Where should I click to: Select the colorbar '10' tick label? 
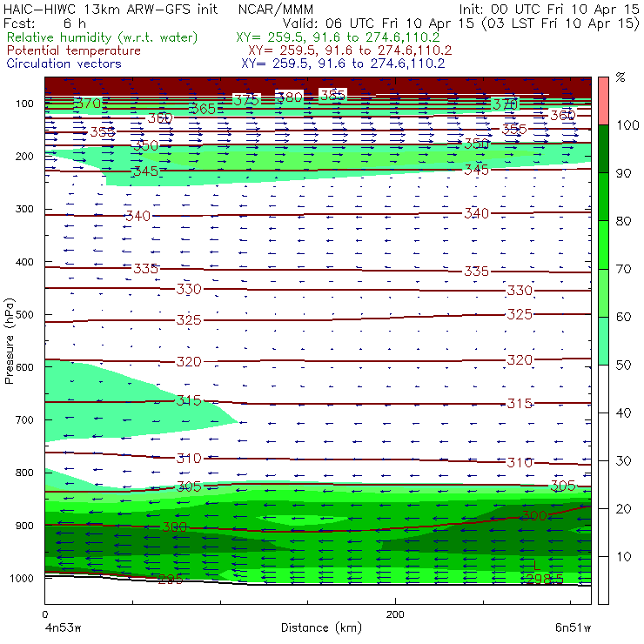point(623,556)
